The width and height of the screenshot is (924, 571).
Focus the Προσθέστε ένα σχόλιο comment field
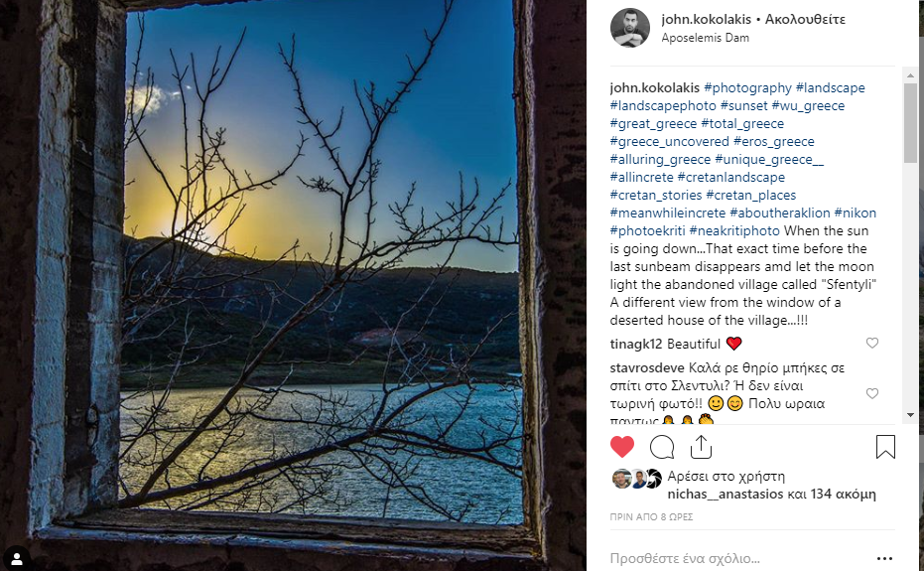pyautogui.click(x=736, y=558)
